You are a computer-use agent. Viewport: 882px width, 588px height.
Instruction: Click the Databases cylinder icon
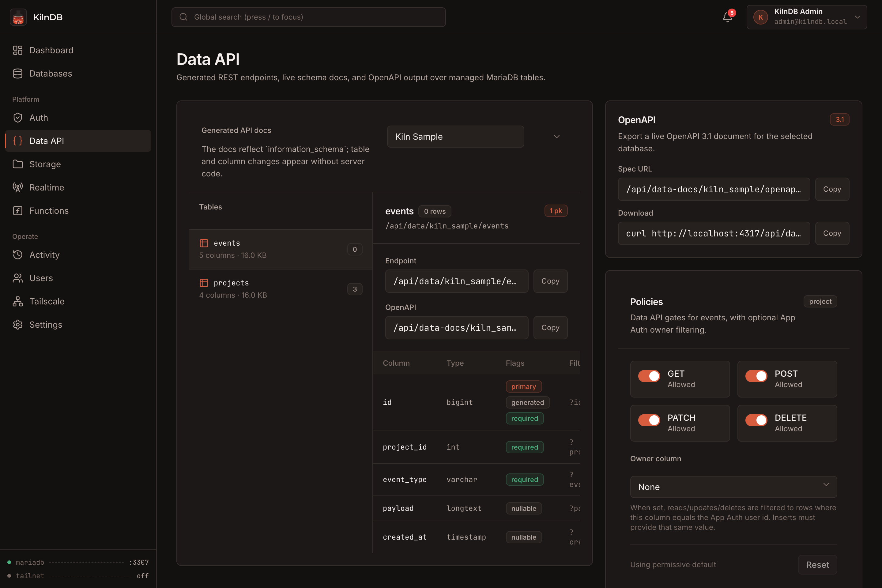click(x=18, y=73)
